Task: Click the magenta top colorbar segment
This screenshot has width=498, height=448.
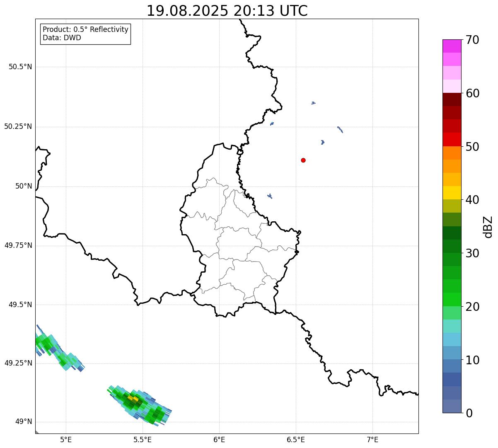Action: 452,46
